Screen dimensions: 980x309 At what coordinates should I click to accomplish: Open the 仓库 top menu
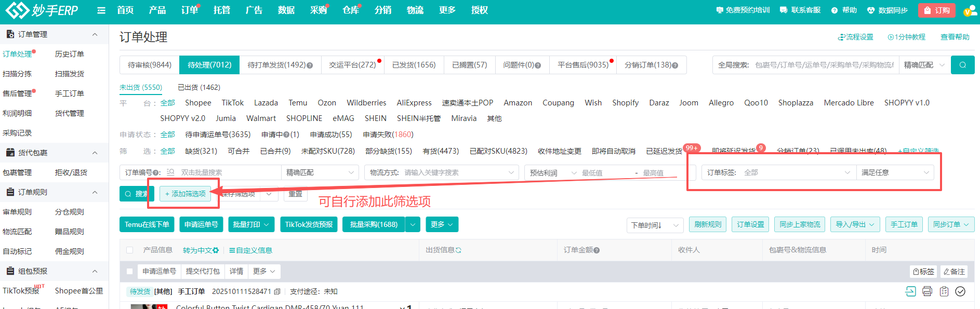(351, 10)
